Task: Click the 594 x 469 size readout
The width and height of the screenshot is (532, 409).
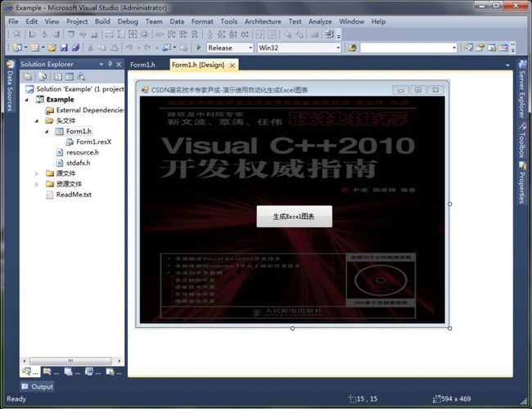Action: 456,399
